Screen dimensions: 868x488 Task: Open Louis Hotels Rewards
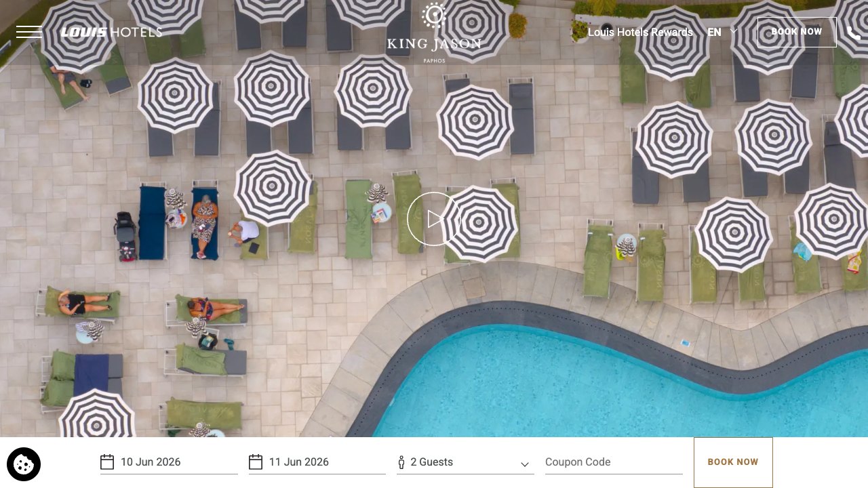(640, 32)
